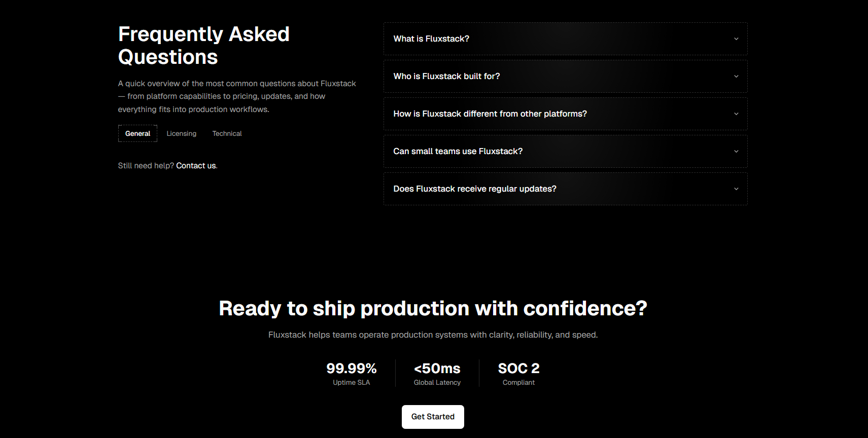
Task: Click the chevron beside "Who is Fluxstack built for?"
Action: click(x=736, y=76)
